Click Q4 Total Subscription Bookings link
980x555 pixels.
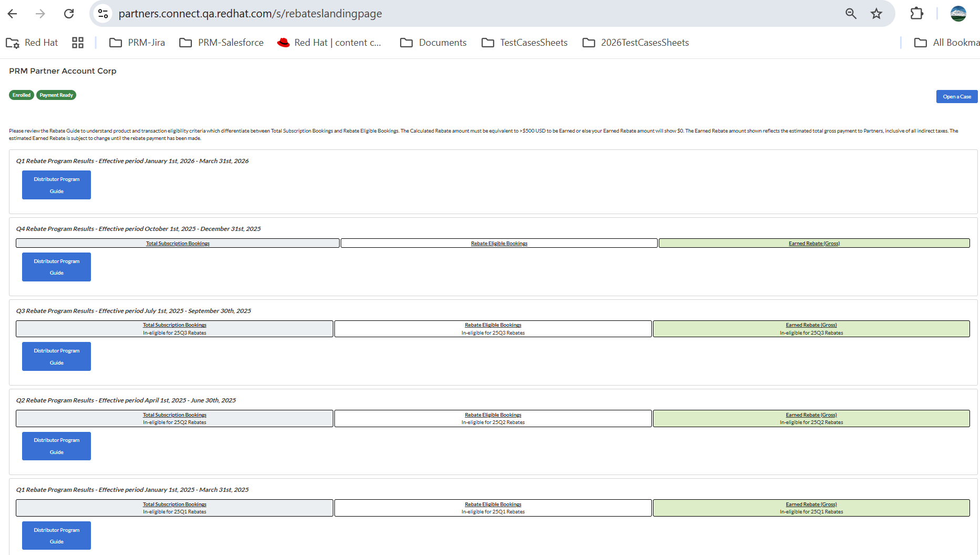click(178, 244)
